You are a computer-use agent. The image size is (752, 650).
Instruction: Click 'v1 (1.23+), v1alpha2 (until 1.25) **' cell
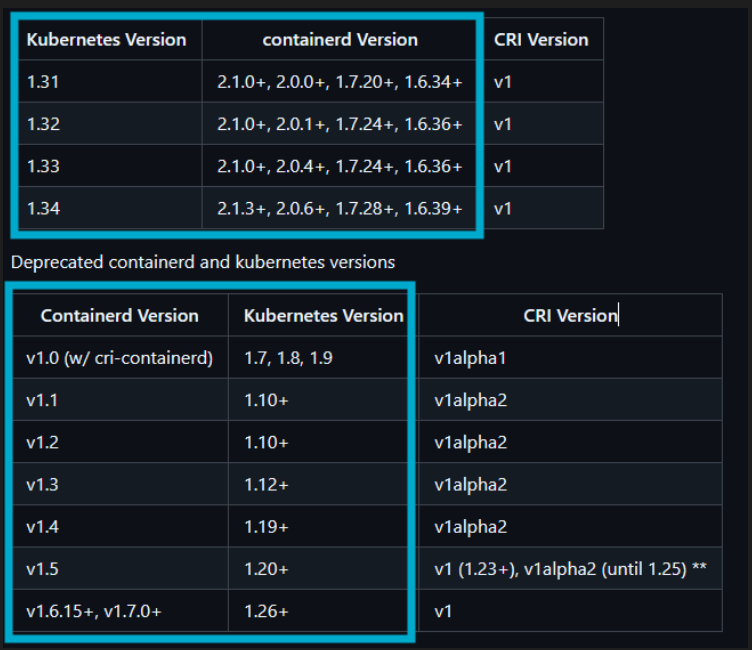pyautogui.click(x=570, y=568)
